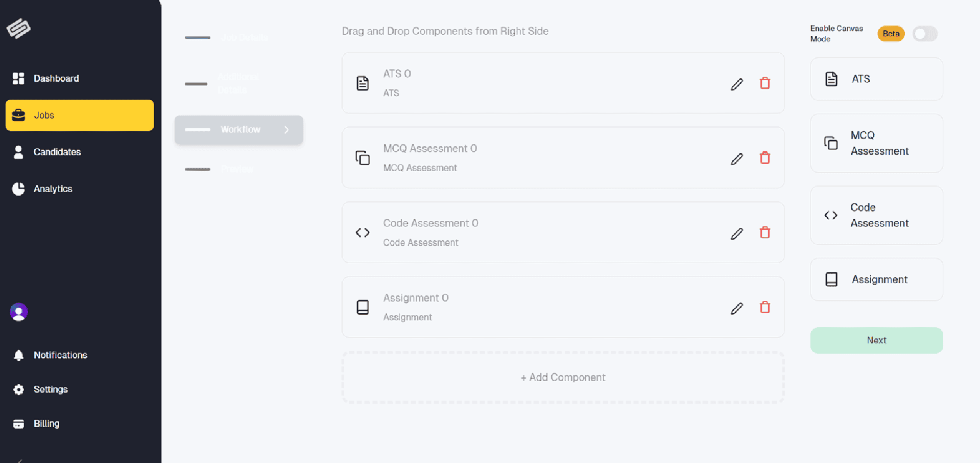Open the Analytics page
This screenshot has height=463, width=980.
53,189
